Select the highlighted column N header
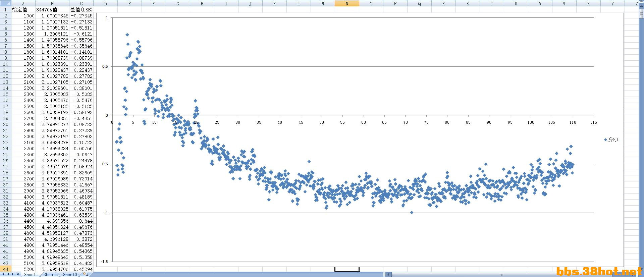Viewport: 644px width, 277px height. (x=347, y=3)
